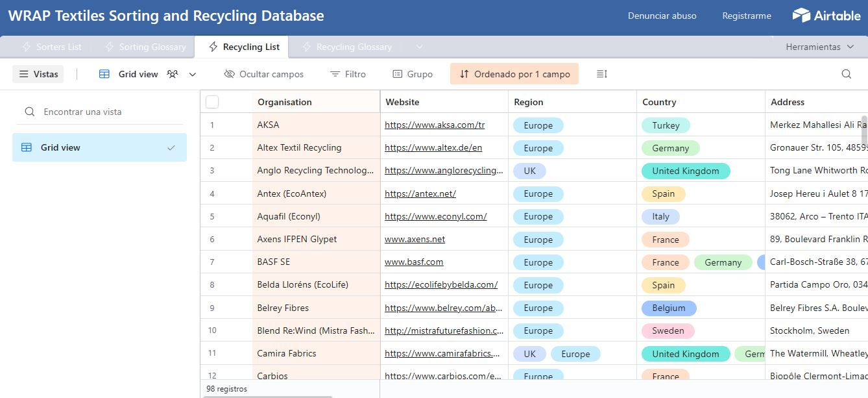The width and height of the screenshot is (868, 398).
Task: Click the Registrarme button
Action: coord(747,16)
